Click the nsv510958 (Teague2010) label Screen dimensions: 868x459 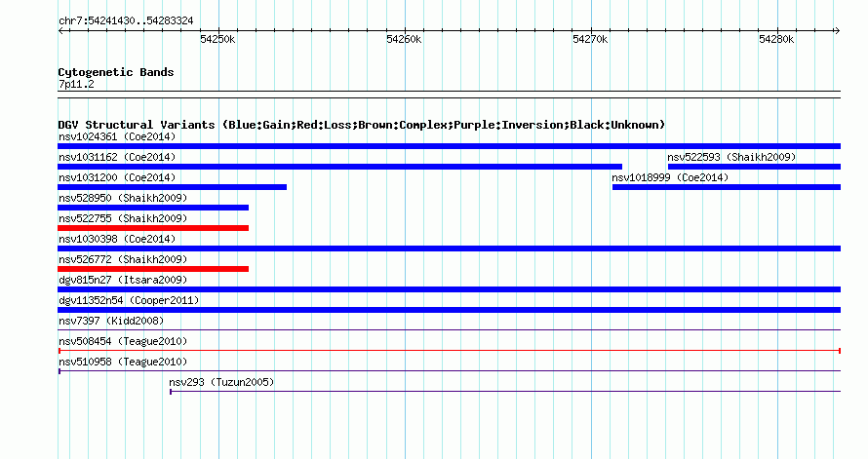[123, 362]
